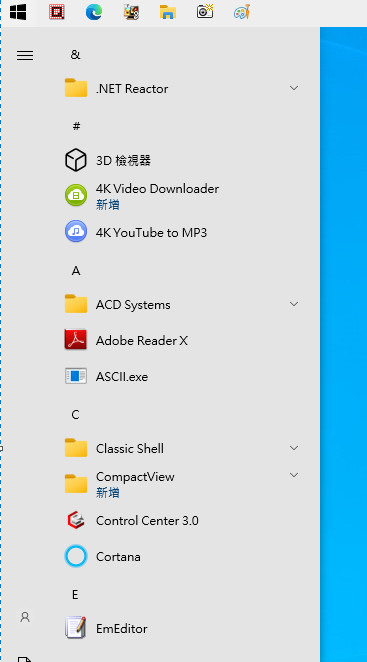Jump using the # section header
The width and height of the screenshot is (367, 662).
pos(76,126)
